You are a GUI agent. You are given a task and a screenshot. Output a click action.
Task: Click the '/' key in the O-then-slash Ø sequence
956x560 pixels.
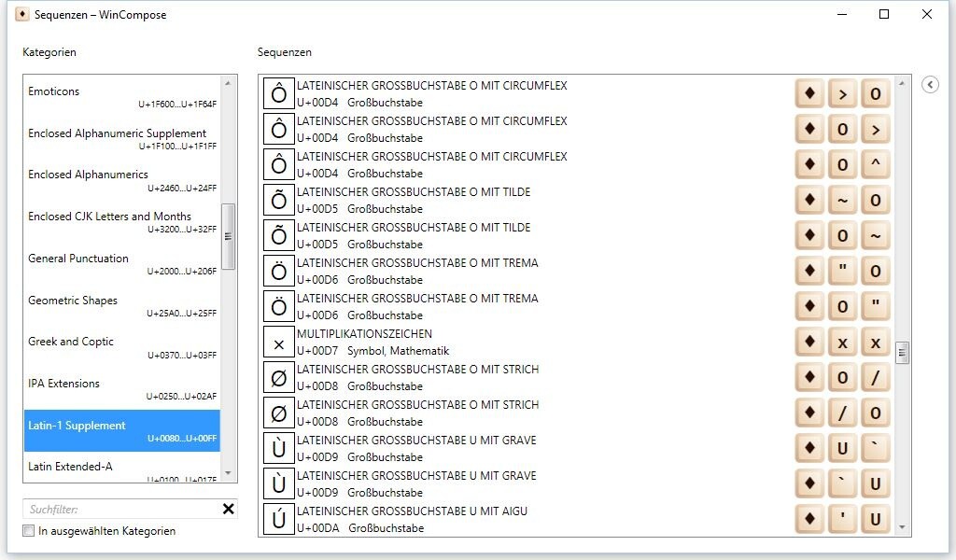[x=876, y=377]
